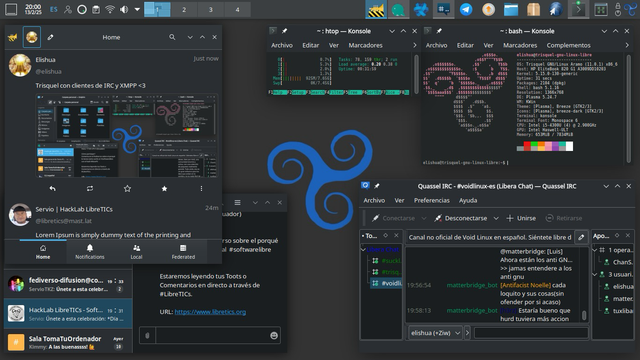The width and height of the screenshot is (640, 360).
Task: Edit the channel topic with the pencil button
Action: pyautogui.click(x=581, y=237)
